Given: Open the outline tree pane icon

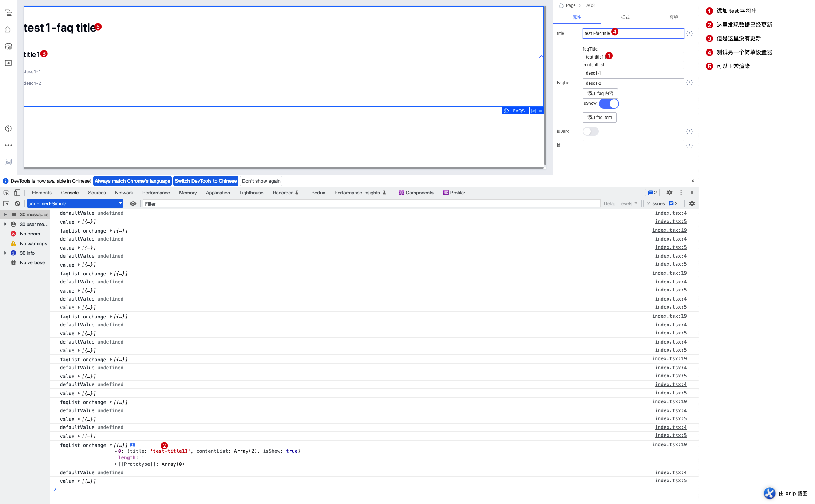Looking at the screenshot, I should point(8,13).
